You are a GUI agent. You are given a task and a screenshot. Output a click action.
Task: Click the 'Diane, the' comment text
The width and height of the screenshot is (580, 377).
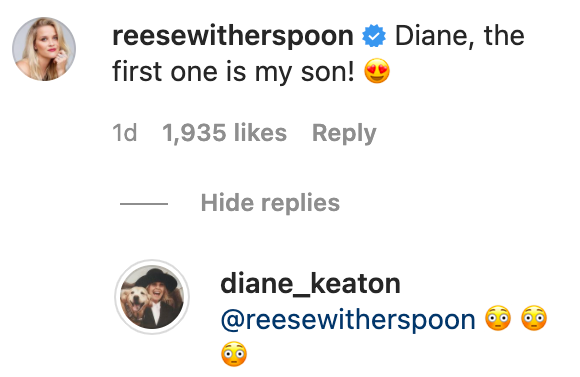pyautogui.click(x=460, y=36)
